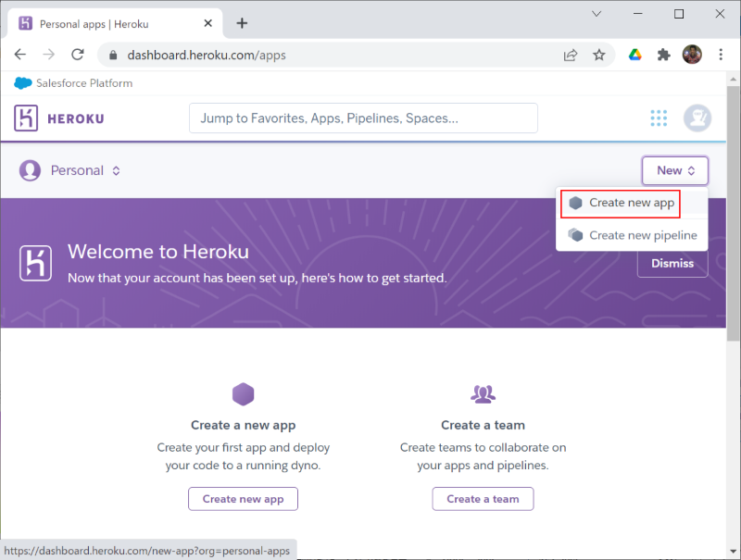The height and width of the screenshot is (560, 741).
Task: Click the scrollbar up arrow
Action: 733,79
